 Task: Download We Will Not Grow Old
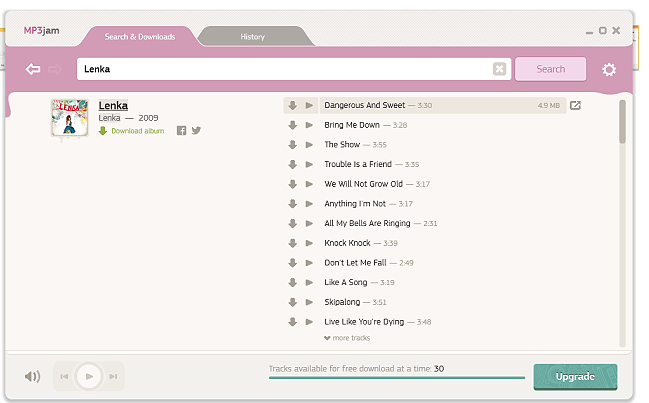[x=293, y=184]
